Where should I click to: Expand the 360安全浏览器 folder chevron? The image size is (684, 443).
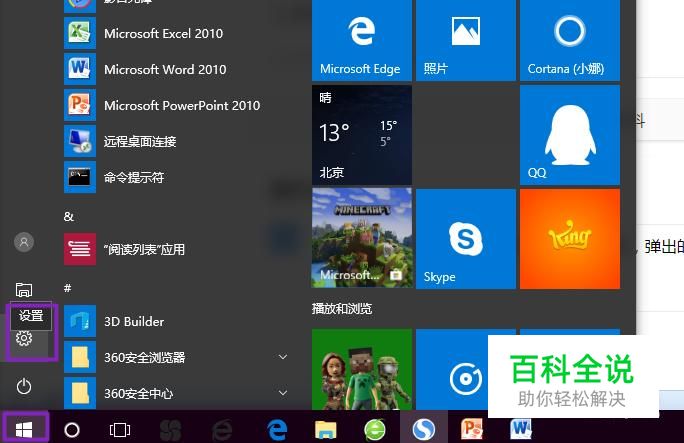(283, 357)
